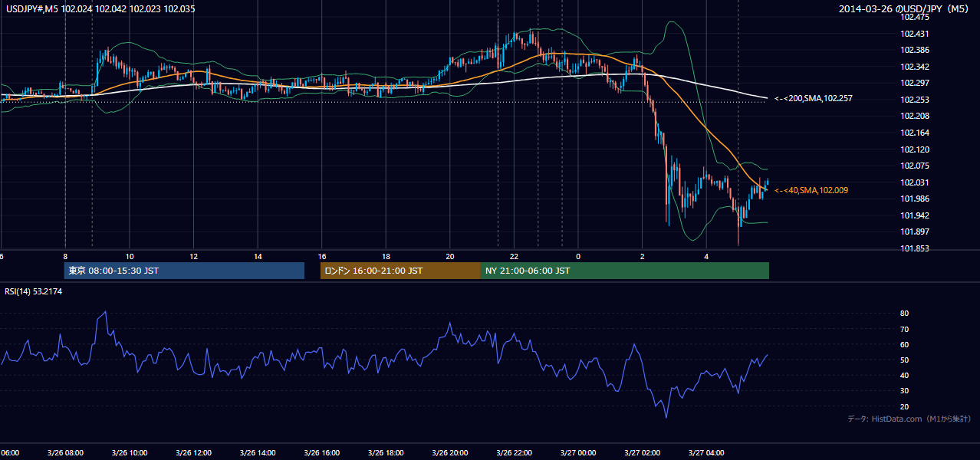The image size is (980, 460).
Task: Click the 3/26 14:00 time axis label
Action: (x=257, y=453)
